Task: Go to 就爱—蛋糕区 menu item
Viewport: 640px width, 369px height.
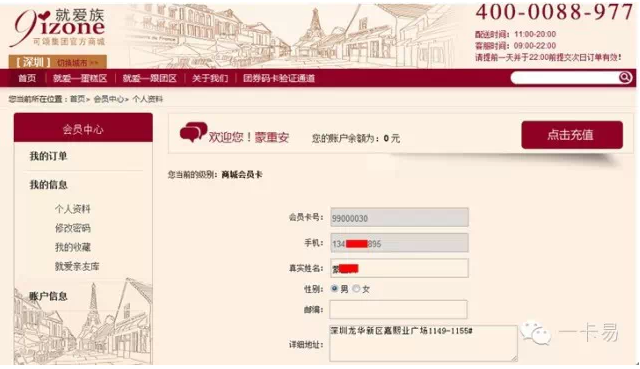Action: [80, 78]
